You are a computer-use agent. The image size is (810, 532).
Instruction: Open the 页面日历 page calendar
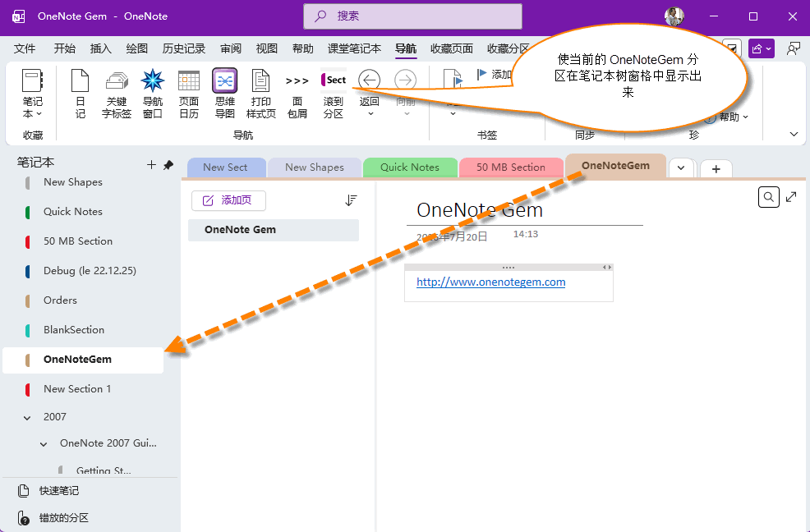click(x=189, y=94)
